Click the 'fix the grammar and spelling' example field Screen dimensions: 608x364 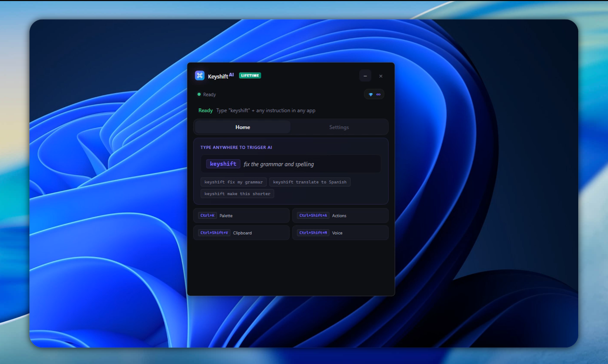click(291, 164)
